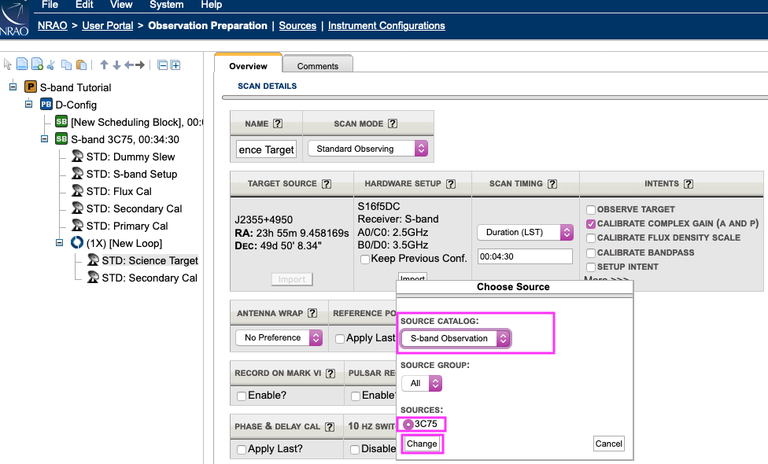Open the System menu
This screenshot has height=464, width=768.
(x=166, y=5)
